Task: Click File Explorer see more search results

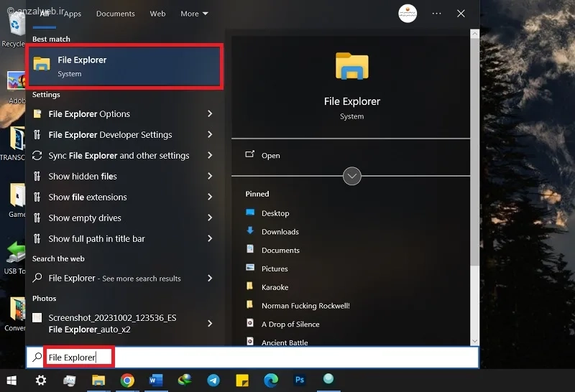Action: tap(114, 279)
